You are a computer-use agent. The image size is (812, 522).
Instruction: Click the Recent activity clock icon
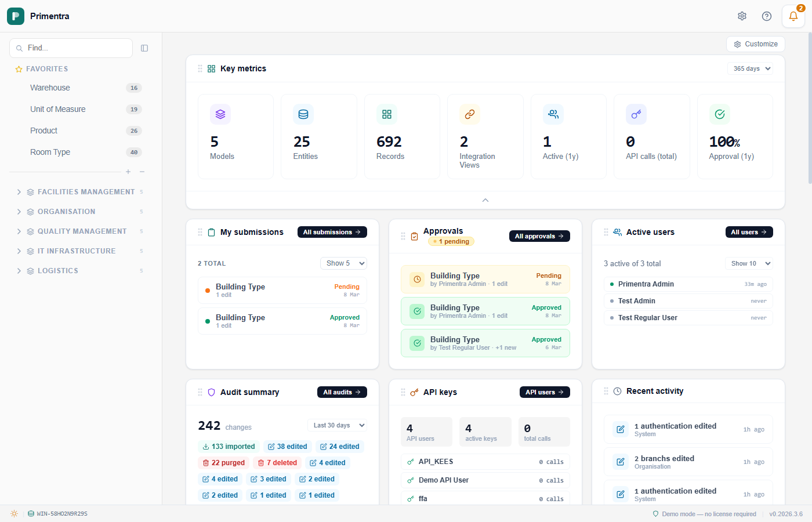pyautogui.click(x=617, y=391)
